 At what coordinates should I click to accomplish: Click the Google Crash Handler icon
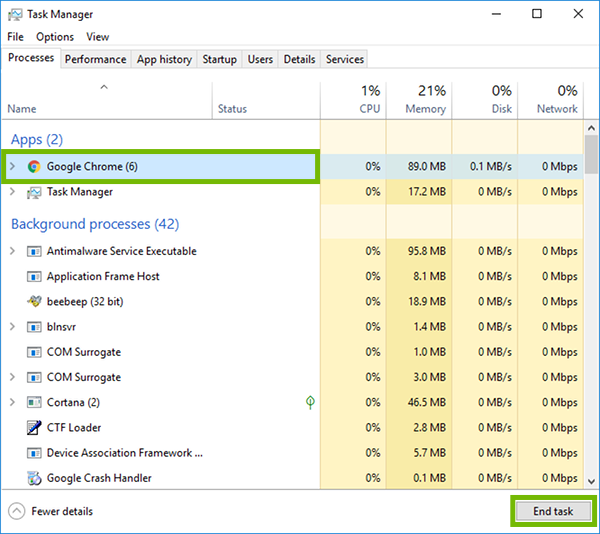tap(34, 478)
